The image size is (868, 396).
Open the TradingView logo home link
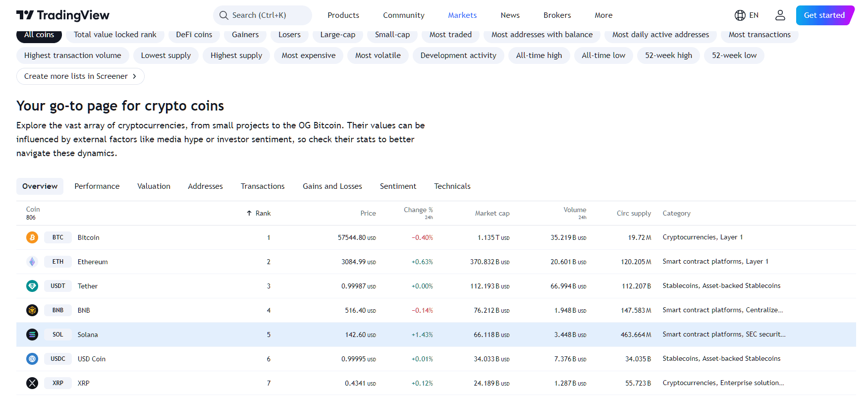(x=63, y=15)
